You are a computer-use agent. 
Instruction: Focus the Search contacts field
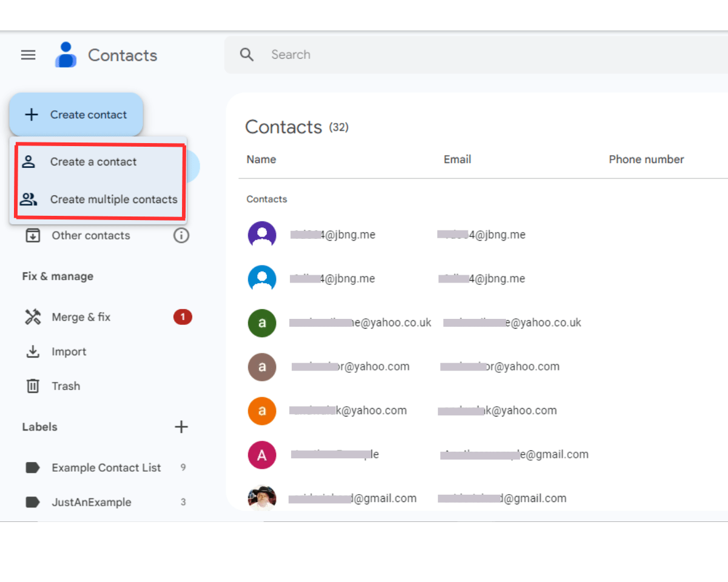[476, 55]
